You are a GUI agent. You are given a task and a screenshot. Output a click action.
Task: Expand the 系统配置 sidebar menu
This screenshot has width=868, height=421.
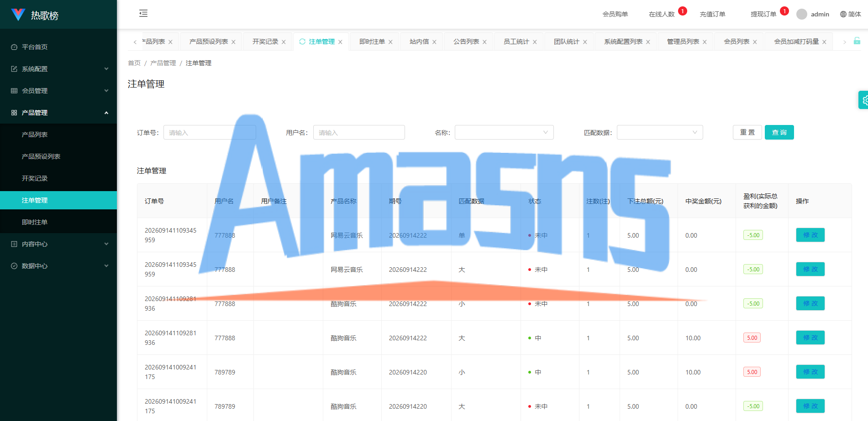point(58,69)
